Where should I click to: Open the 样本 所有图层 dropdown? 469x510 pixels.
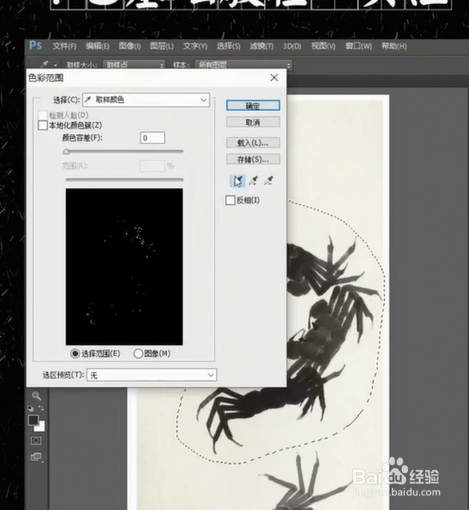tap(243, 65)
